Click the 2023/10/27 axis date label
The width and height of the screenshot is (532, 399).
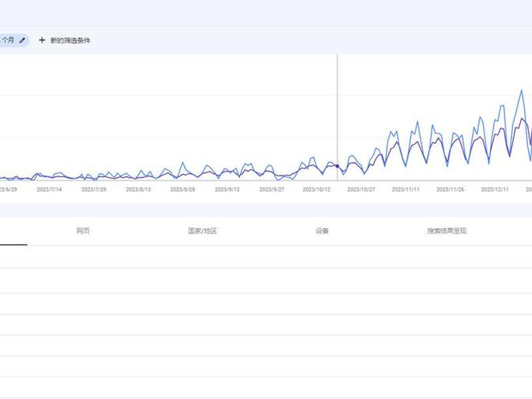pyautogui.click(x=361, y=190)
